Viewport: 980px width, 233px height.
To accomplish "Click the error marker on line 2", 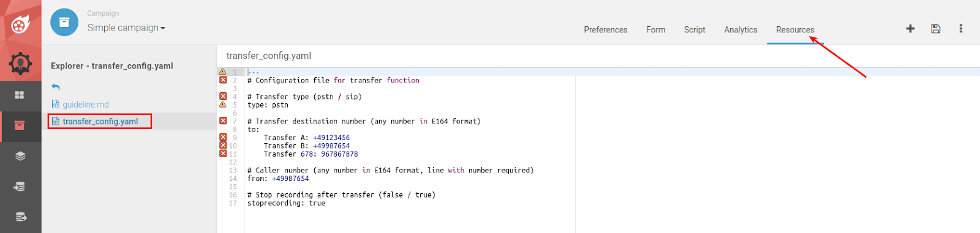I will click(x=223, y=80).
